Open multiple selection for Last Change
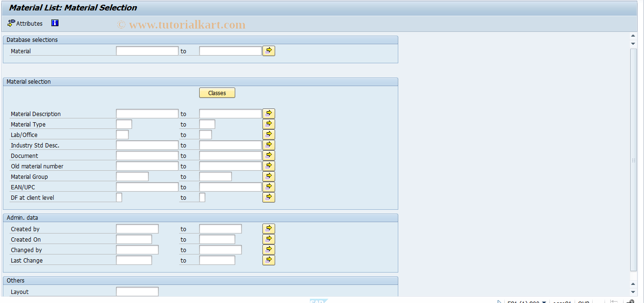 (x=269, y=260)
